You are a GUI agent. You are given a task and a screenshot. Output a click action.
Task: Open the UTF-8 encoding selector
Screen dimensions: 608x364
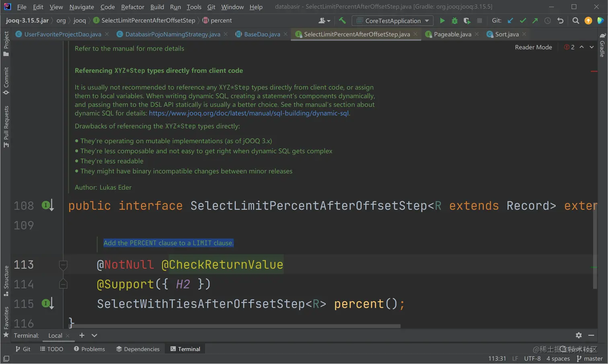[532, 358]
